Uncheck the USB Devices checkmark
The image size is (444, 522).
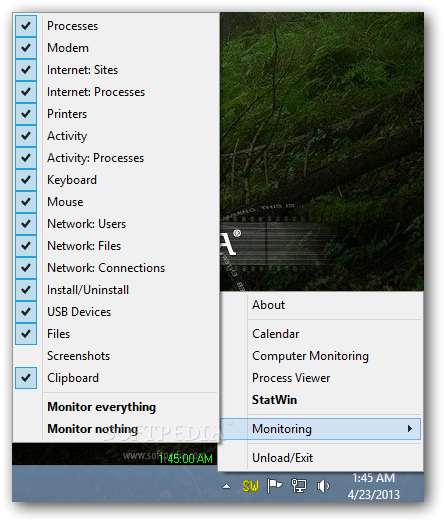(26, 312)
